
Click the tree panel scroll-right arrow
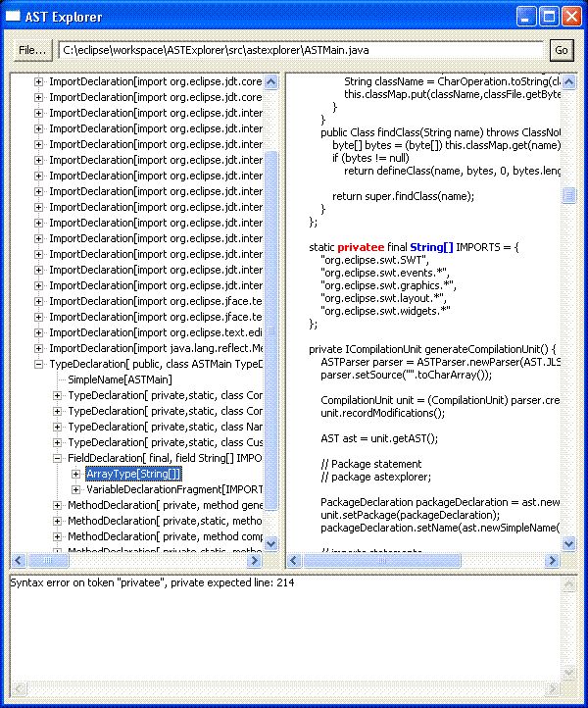tap(255, 561)
